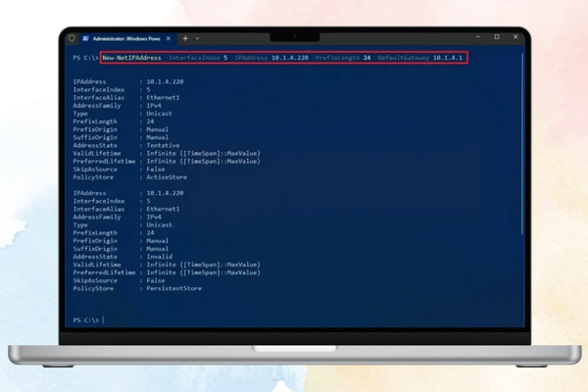
Task: Minimize the terminal window
Action: [x=478, y=37]
